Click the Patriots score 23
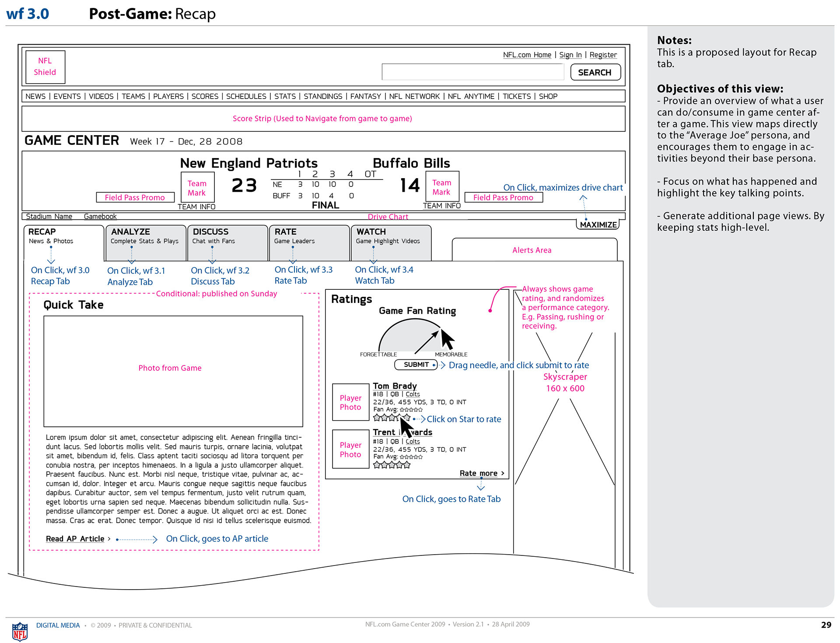Viewport: 840px width, 643px height. point(244,186)
